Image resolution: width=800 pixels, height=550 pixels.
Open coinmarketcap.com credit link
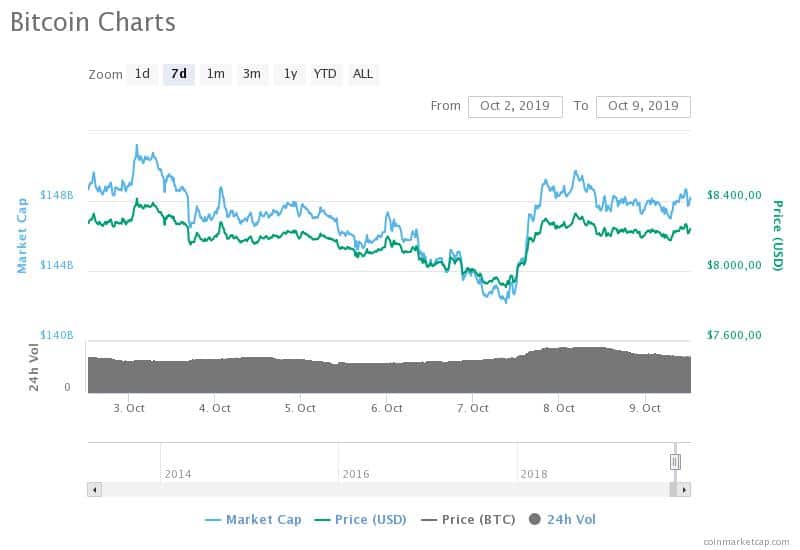coord(746,542)
